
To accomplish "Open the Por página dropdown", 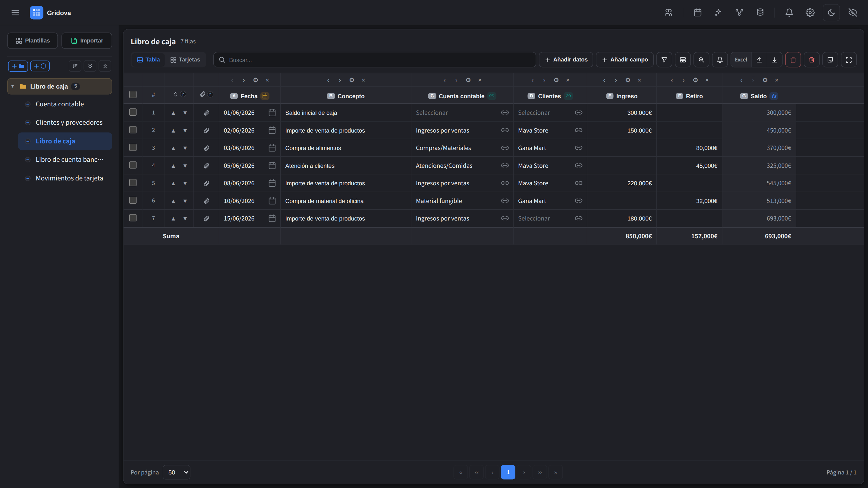I will [177, 472].
